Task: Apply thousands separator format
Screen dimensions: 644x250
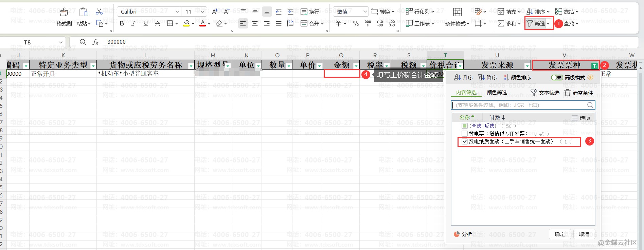Action: pyautogui.click(x=368, y=23)
